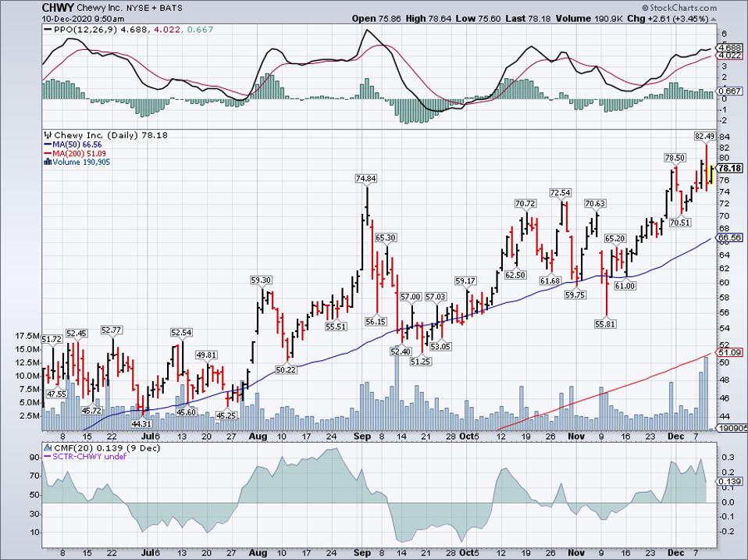Screen dimensions: 748x560
Task: Click the MA(50) 66.56 legend entry
Action: click(73, 144)
